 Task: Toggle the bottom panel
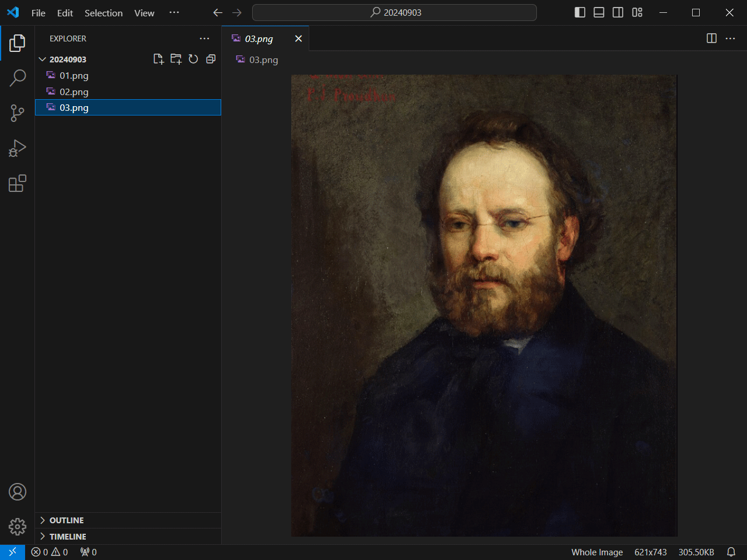point(599,12)
